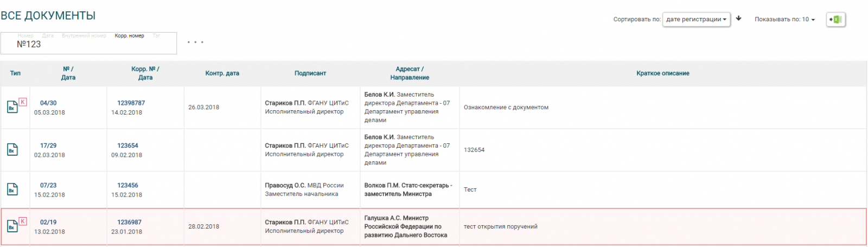Select the 'Тэг' search filter

click(156, 36)
